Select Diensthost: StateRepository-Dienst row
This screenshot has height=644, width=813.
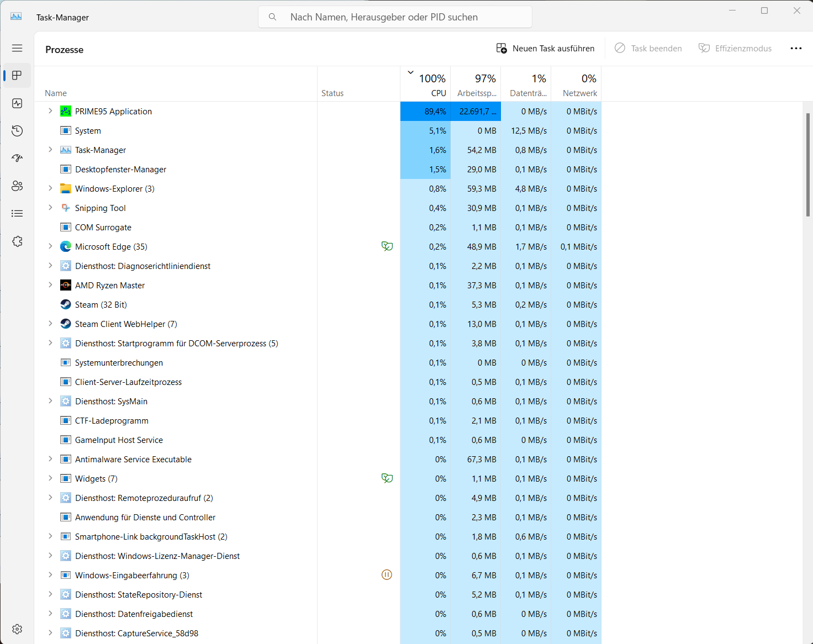[x=318, y=594]
